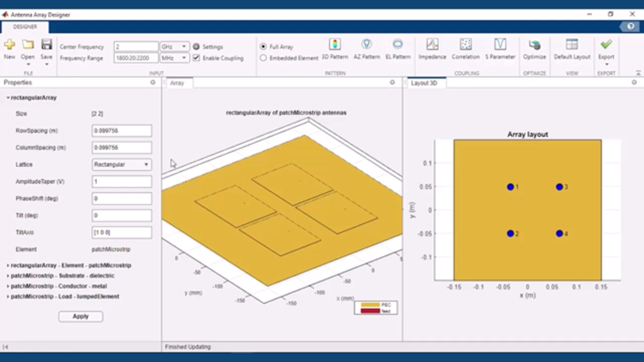This screenshot has height=362, width=644.
Task: Open the frequency Settings button
Action: tap(208, 47)
